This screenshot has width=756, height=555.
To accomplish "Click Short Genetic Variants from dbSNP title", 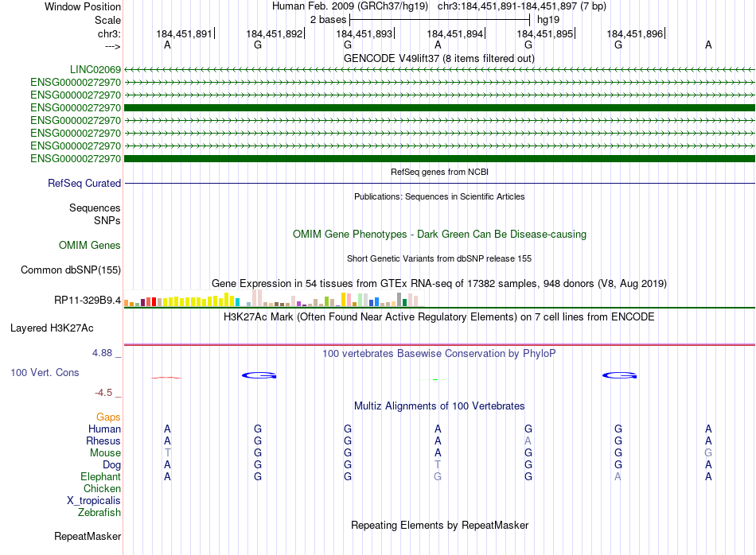I will [x=439, y=258].
